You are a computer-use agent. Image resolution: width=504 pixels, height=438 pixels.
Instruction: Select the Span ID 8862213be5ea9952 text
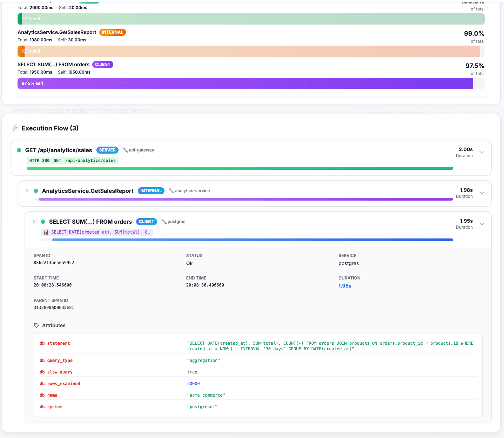click(x=54, y=262)
